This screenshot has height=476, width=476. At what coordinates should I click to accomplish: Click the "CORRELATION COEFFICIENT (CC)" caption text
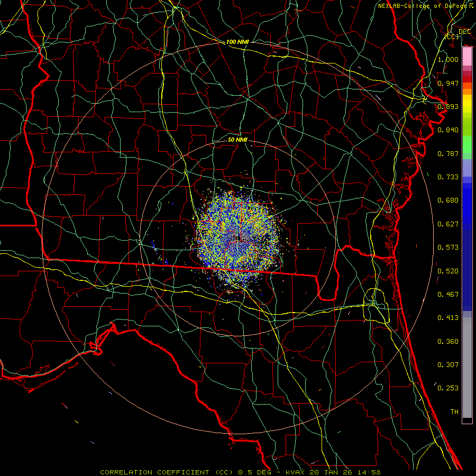click(x=167, y=472)
